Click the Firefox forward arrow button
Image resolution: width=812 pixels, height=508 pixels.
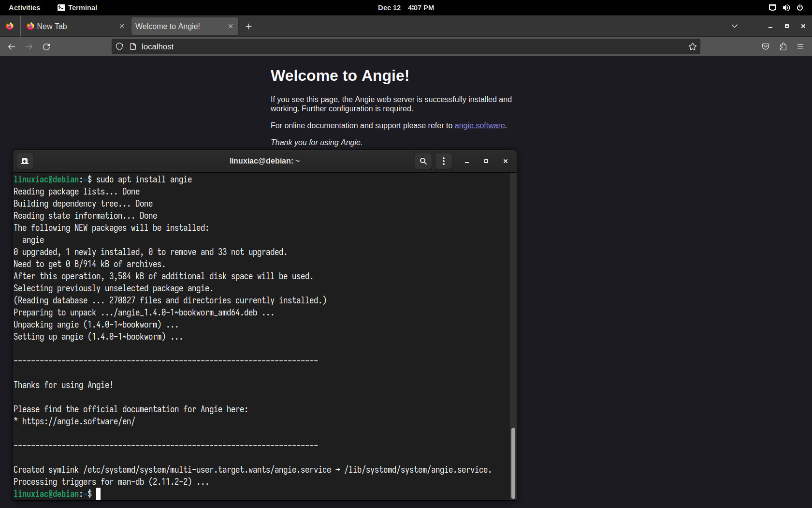click(x=29, y=46)
